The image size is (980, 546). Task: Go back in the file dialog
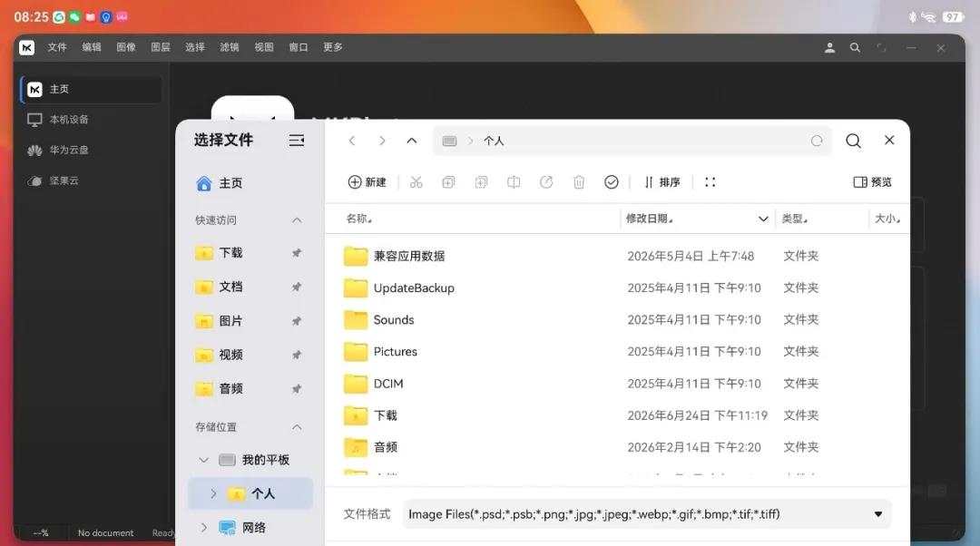pyautogui.click(x=352, y=141)
